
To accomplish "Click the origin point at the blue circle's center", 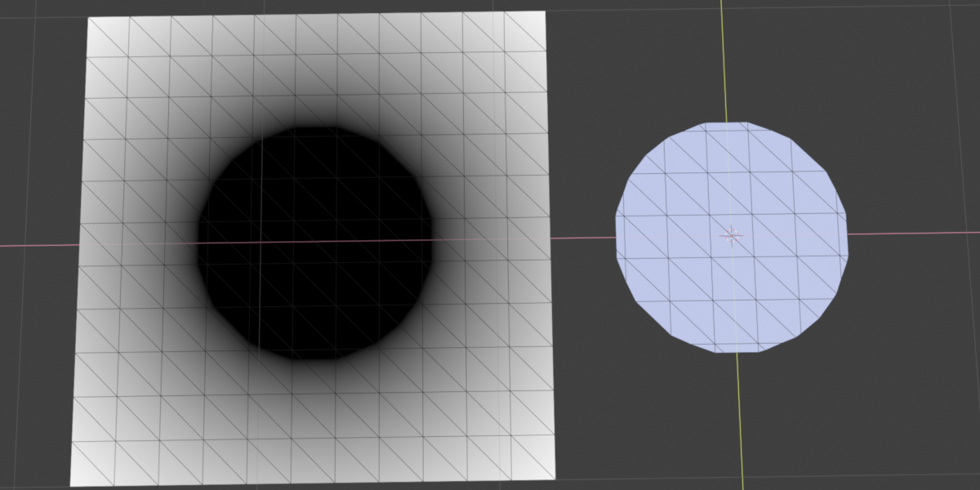I will [x=731, y=236].
